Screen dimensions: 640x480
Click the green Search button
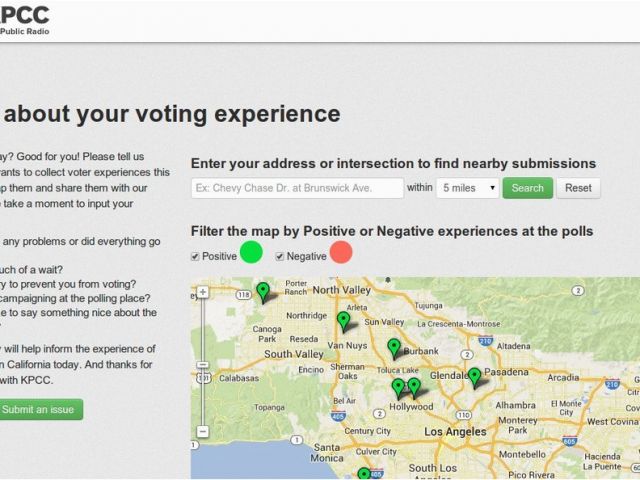[x=527, y=188]
